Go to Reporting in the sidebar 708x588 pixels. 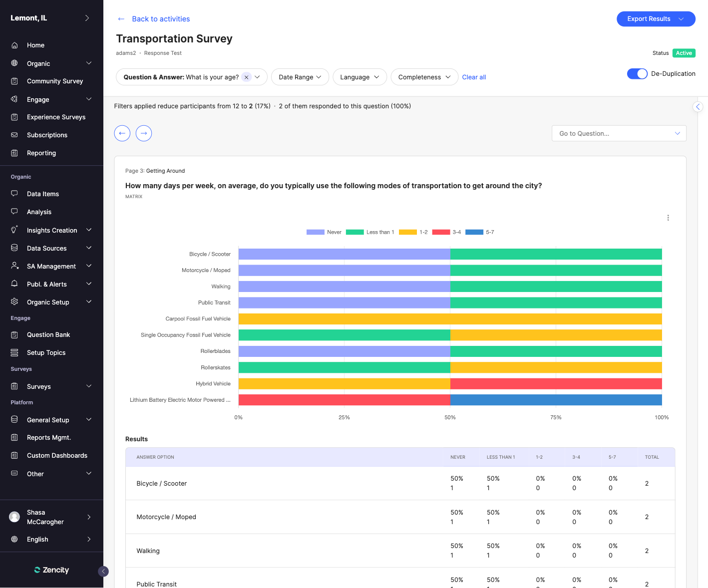coord(41,153)
